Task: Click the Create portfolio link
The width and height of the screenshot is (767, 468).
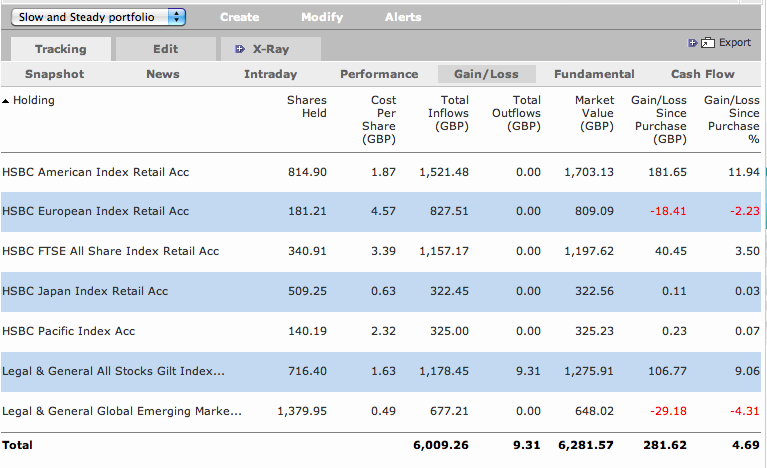Action: (240, 17)
